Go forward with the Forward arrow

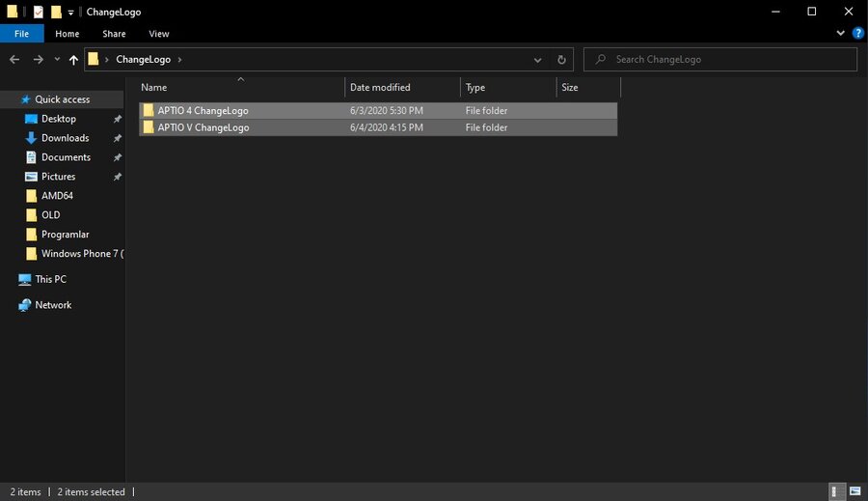coord(38,59)
